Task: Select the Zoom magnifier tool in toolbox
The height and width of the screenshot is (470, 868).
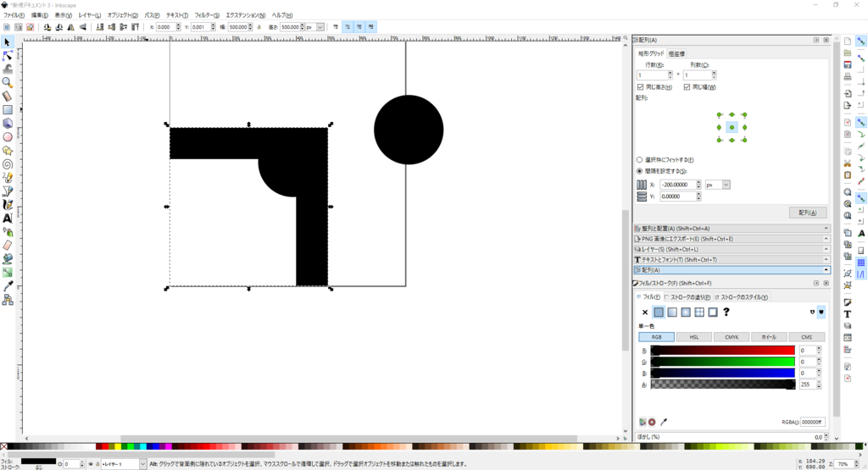Action: click(x=7, y=82)
